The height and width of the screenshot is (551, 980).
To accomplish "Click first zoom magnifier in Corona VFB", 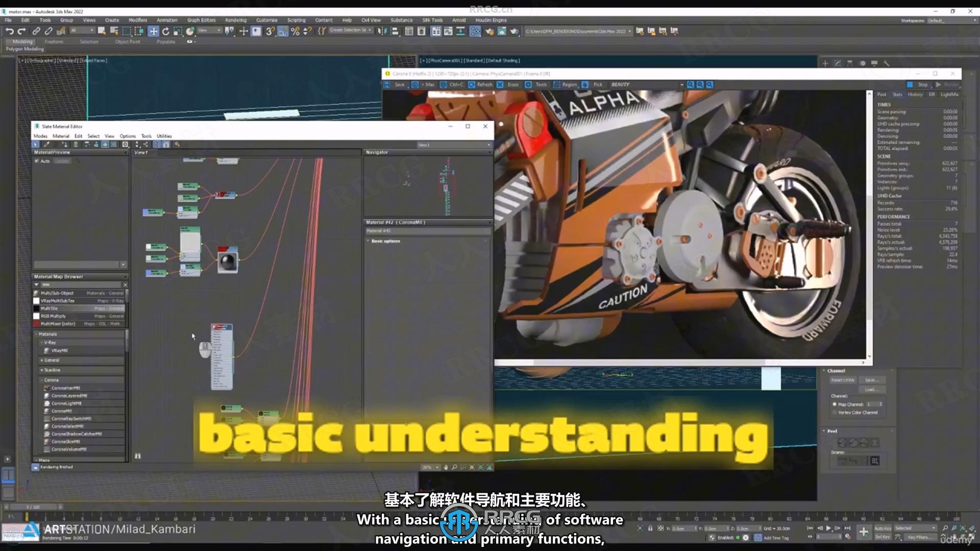I will click(x=690, y=85).
